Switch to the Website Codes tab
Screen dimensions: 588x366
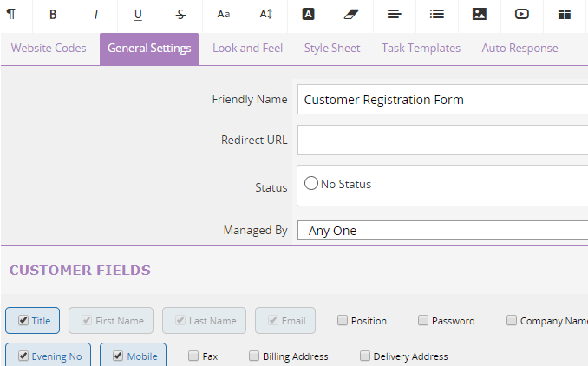click(49, 48)
